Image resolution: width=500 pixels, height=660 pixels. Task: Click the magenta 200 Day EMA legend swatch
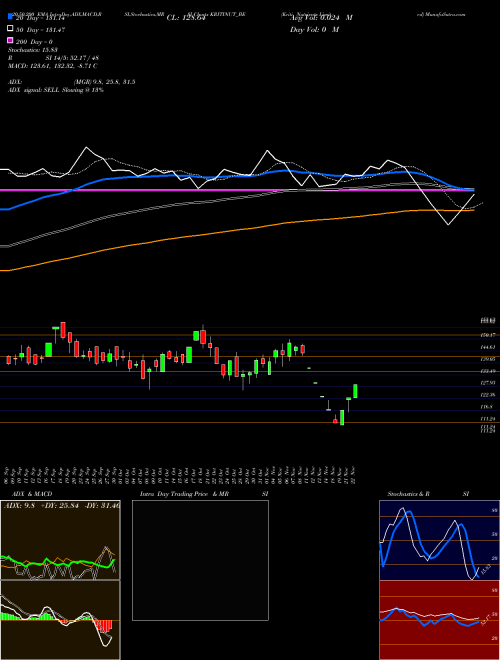(11, 40)
